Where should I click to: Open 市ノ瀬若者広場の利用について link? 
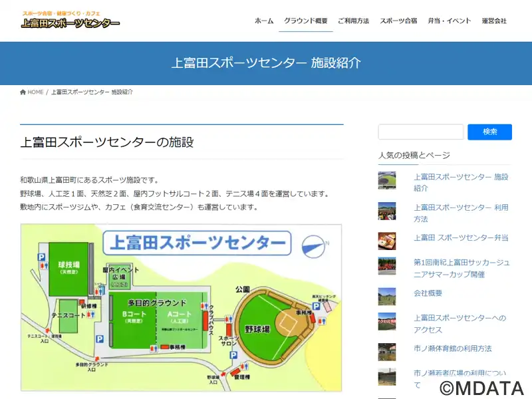point(460,378)
